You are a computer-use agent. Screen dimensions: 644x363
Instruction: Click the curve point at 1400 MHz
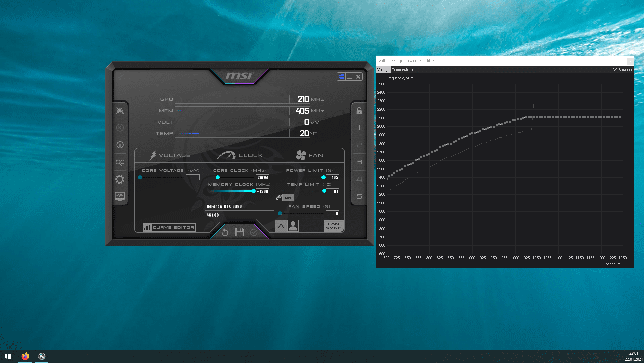coord(389,177)
